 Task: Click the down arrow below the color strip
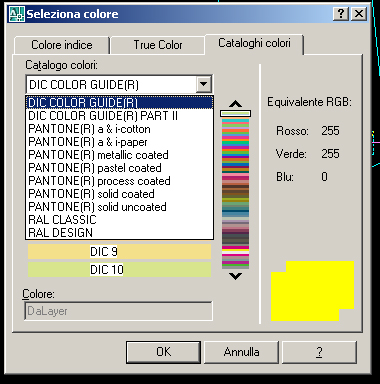(235, 276)
